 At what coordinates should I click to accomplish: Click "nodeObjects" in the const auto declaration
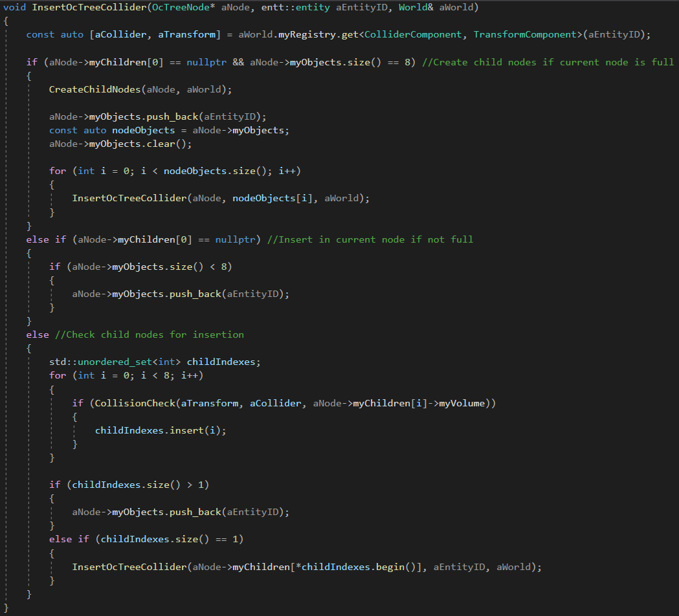(x=143, y=130)
